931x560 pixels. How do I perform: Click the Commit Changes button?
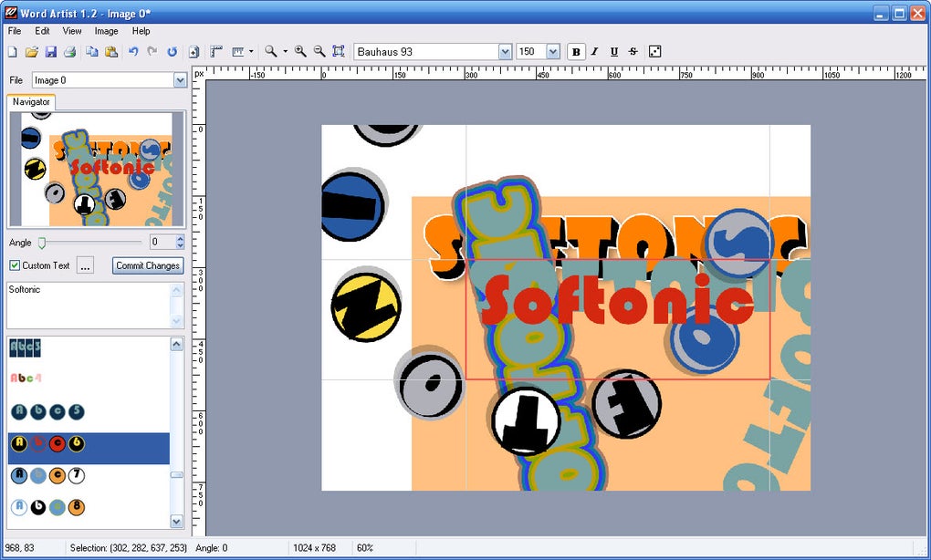tap(148, 265)
